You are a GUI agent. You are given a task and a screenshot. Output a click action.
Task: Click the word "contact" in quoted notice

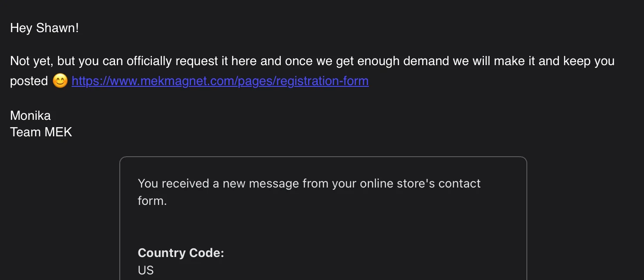point(460,184)
